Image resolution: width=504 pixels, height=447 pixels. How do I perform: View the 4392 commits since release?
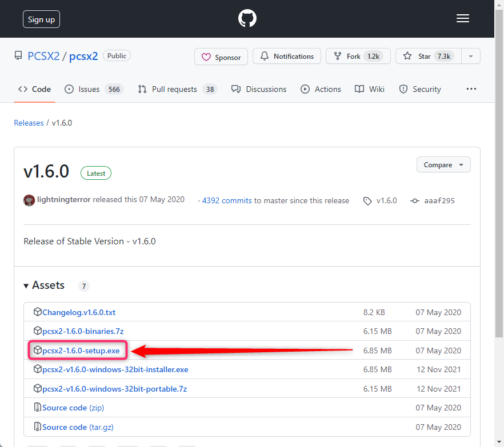coord(227,201)
